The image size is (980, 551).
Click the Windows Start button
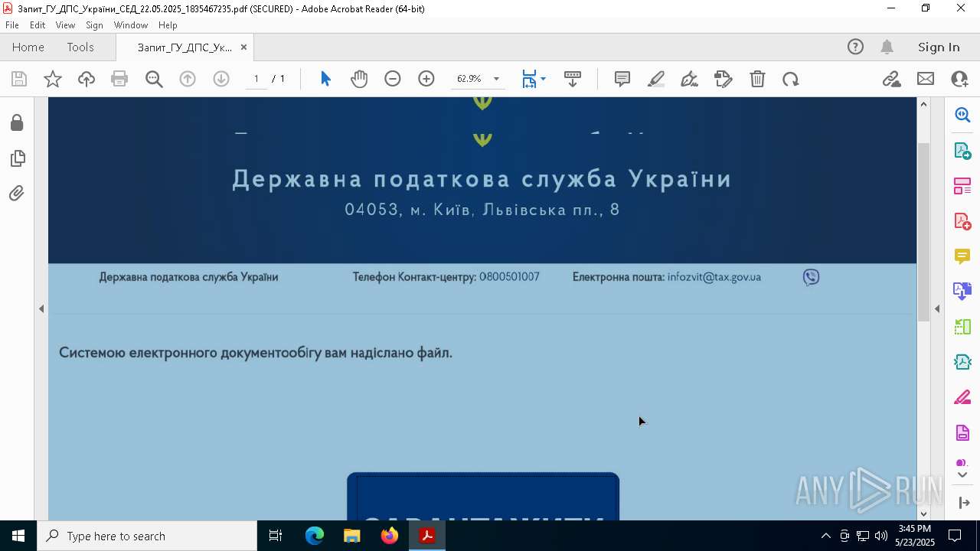[x=18, y=536]
